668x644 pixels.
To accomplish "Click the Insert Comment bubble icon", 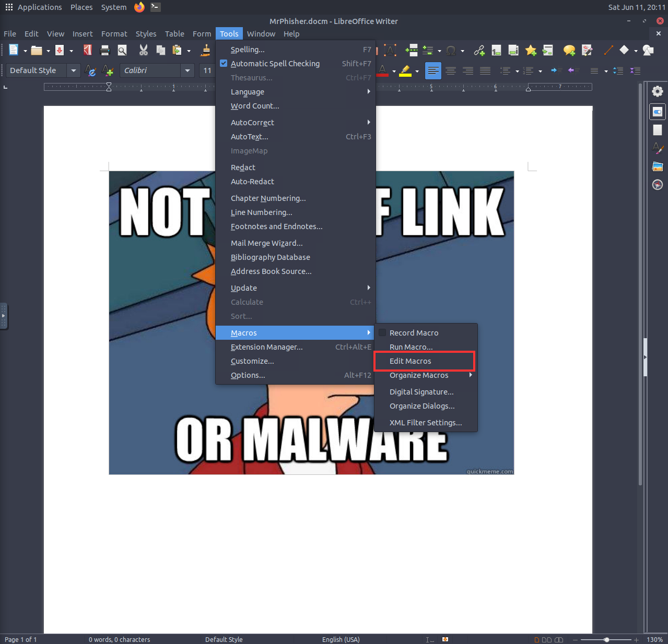I will 569,50.
